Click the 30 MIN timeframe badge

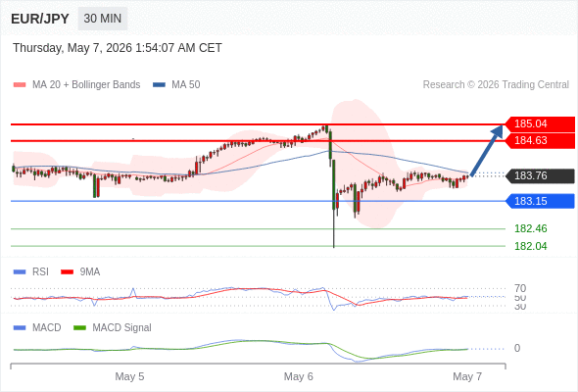[x=103, y=19]
